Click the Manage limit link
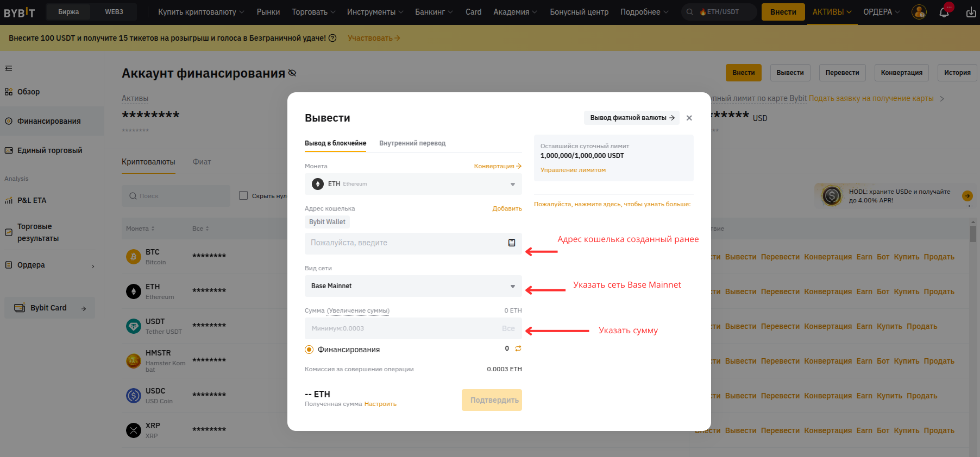The height and width of the screenshot is (457, 980). coord(573,170)
